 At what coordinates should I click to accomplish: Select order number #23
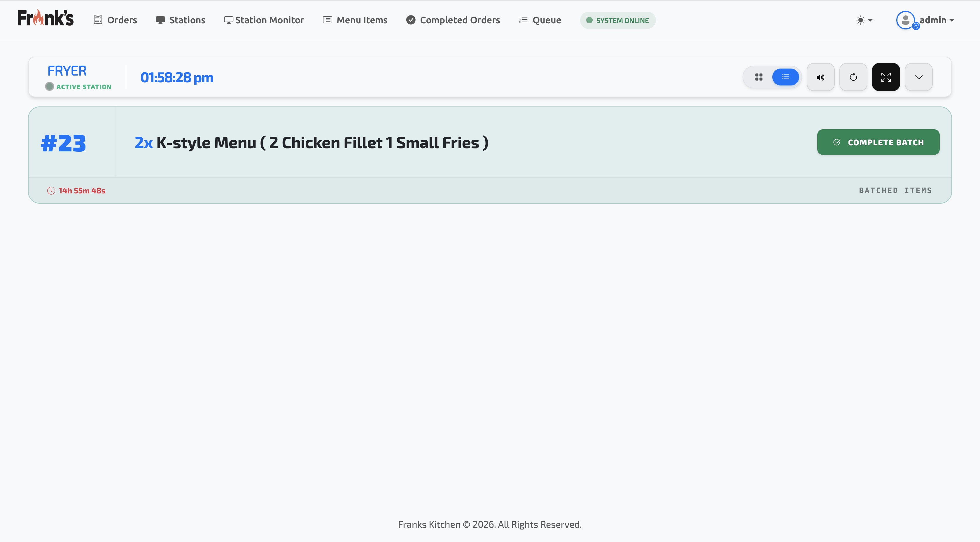(64, 144)
